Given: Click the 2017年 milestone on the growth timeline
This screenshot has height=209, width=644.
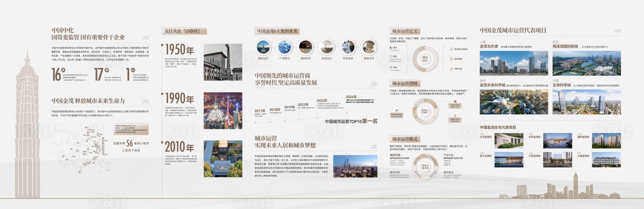Looking at the screenshot, I should (260, 111).
